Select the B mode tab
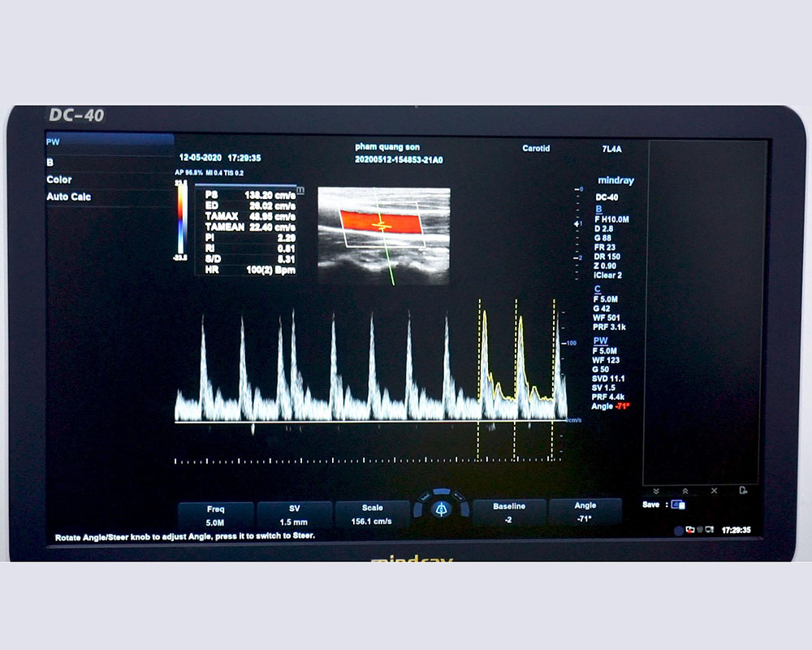Image resolution: width=812 pixels, height=650 pixels. [x=109, y=162]
